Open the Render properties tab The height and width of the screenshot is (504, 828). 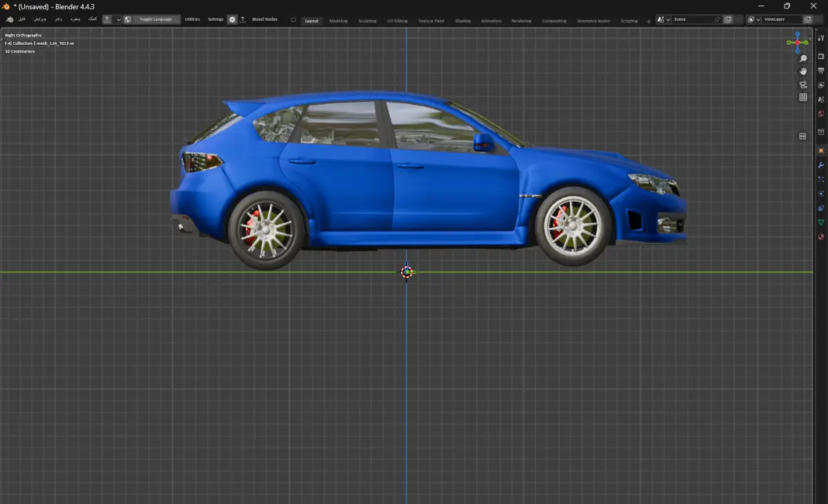tap(821, 57)
